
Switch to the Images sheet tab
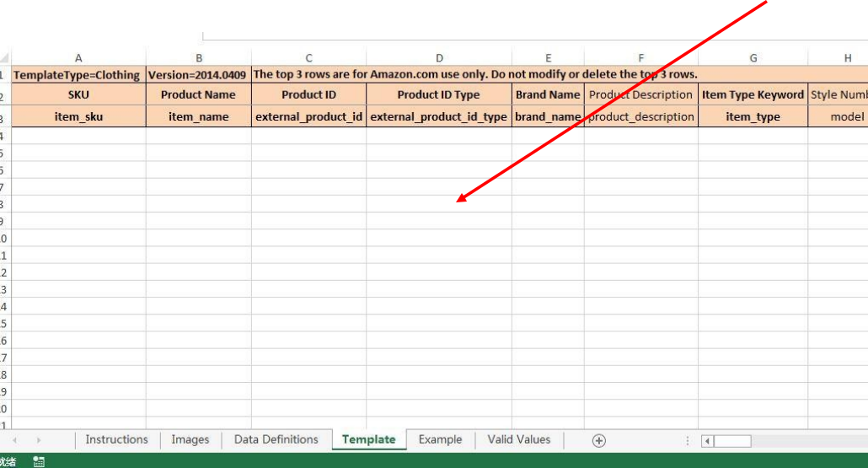pos(190,439)
